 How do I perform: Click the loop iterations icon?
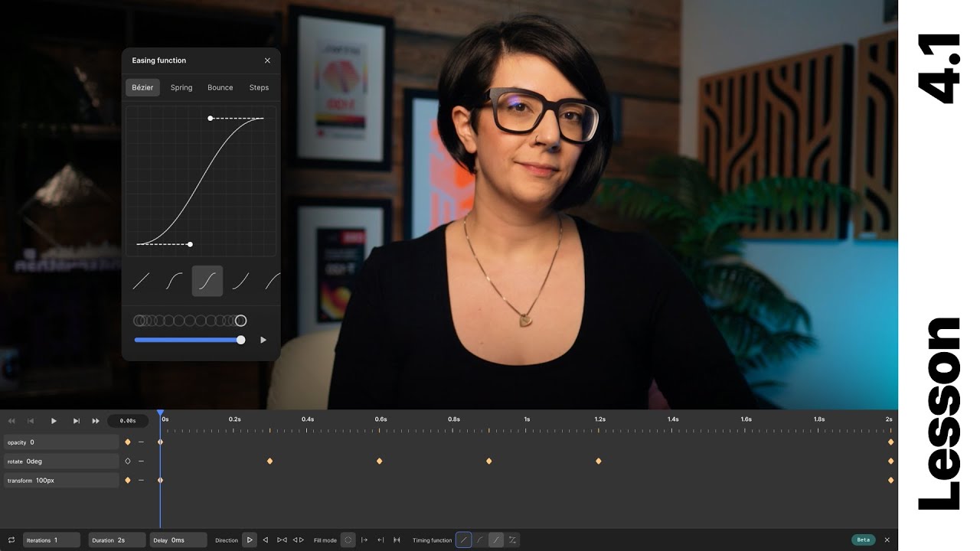point(11,540)
